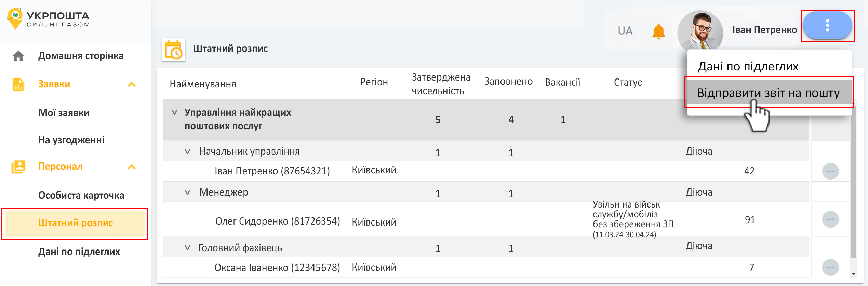Open row options for Іван Петренко
Screen dimensions: 868x286
click(830, 171)
